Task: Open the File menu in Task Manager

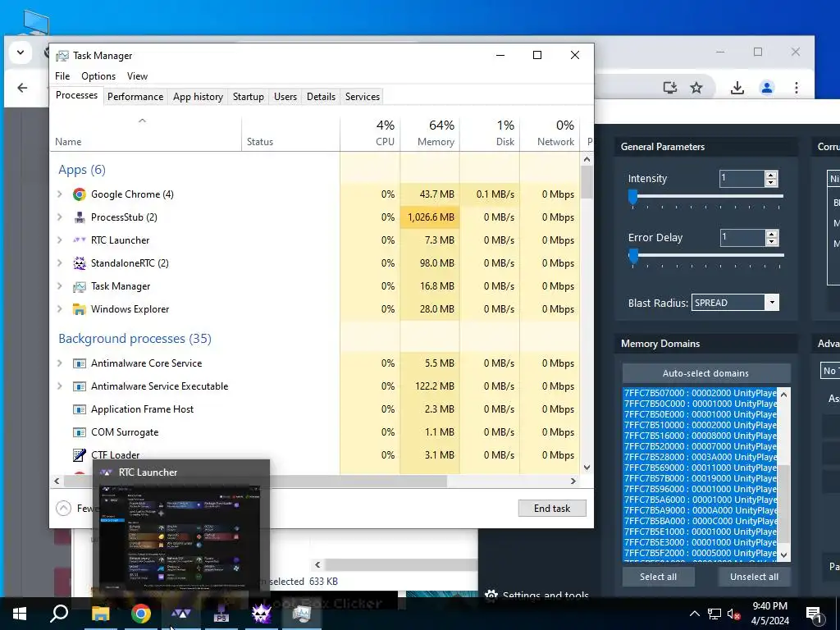Action: [62, 76]
